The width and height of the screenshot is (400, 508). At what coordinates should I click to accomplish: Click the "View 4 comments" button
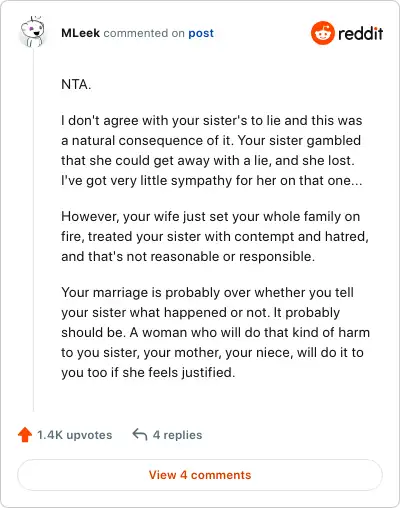(x=200, y=475)
